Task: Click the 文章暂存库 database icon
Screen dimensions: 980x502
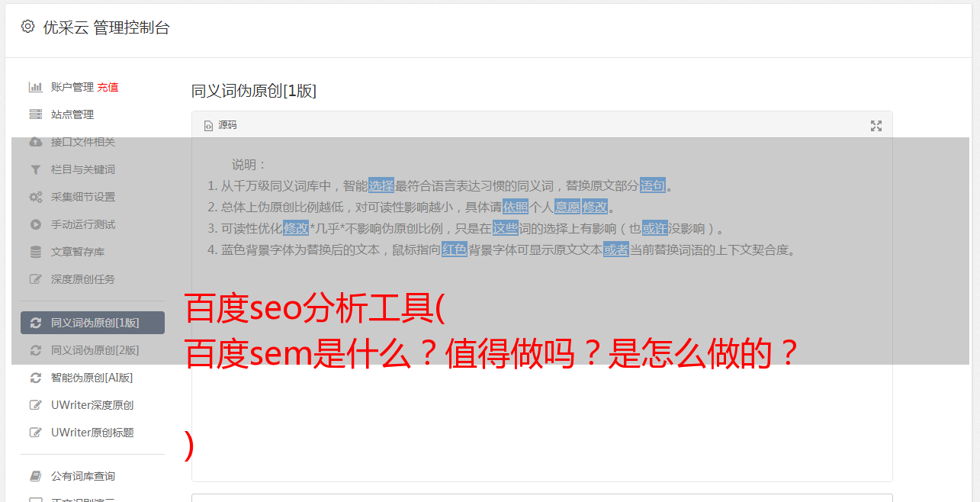Action: click(35, 252)
